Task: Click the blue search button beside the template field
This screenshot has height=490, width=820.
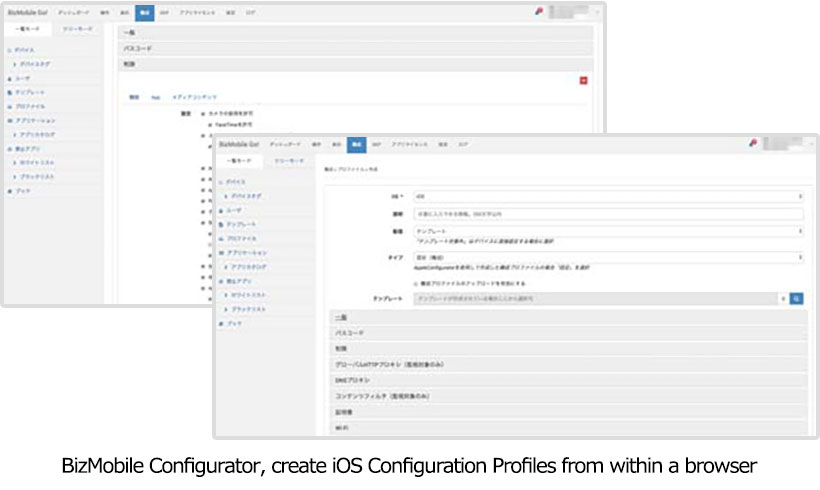Action: pos(796,299)
